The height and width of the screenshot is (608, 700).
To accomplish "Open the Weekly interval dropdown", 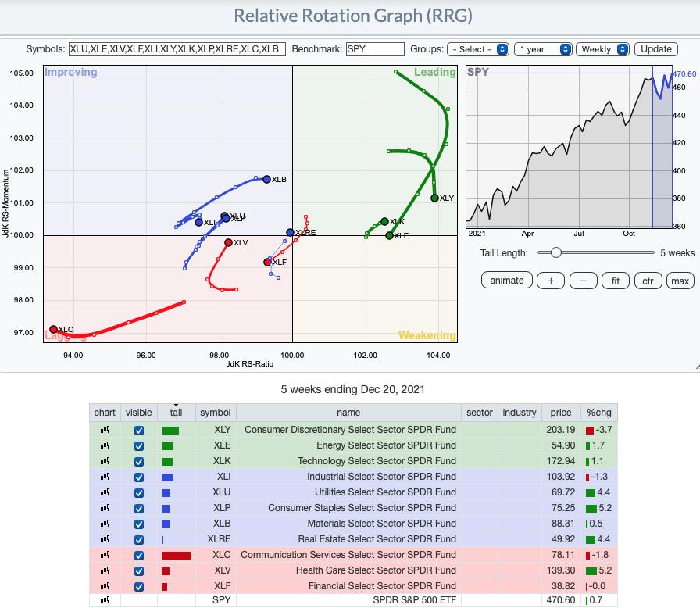I will [602, 49].
